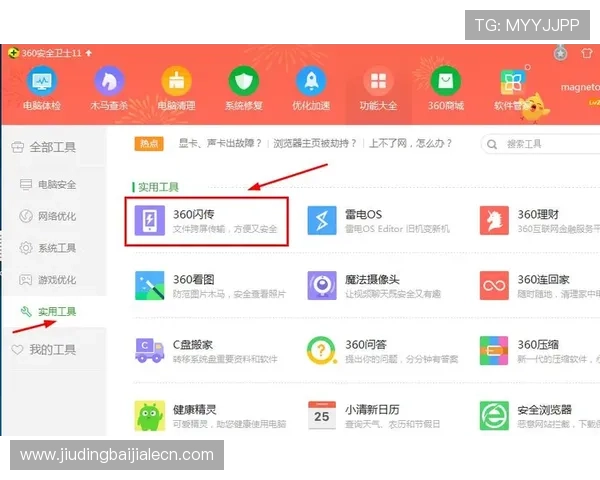Viewport: 600px width, 480px height.
Task: Click the magneto username
Action: [580, 87]
